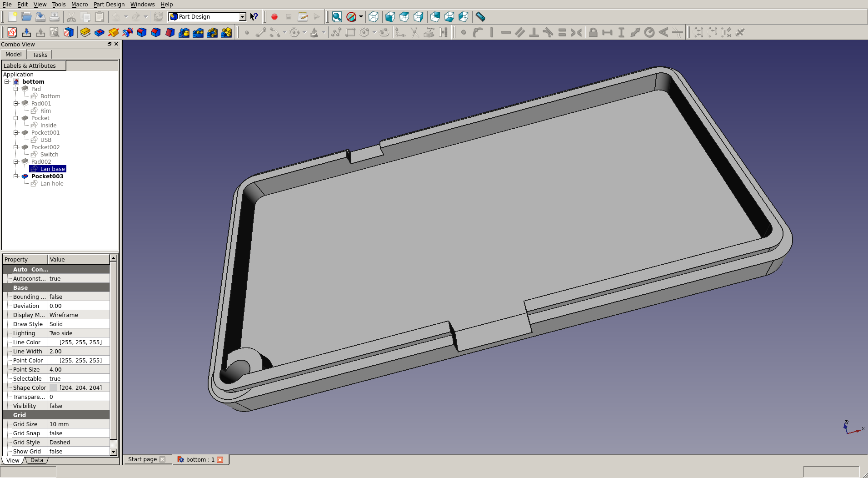
Task: Click the Revolution tool icon
Action: click(113, 32)
